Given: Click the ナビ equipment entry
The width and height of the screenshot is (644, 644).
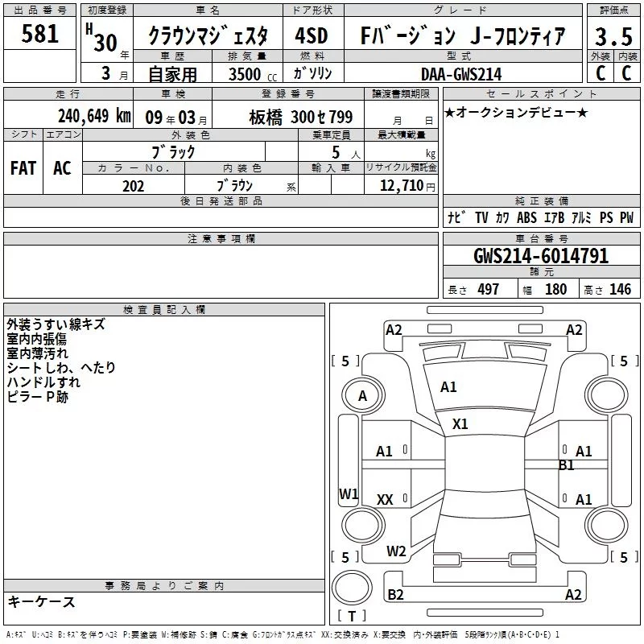Looking at the screenshot, I should [457, 217].
